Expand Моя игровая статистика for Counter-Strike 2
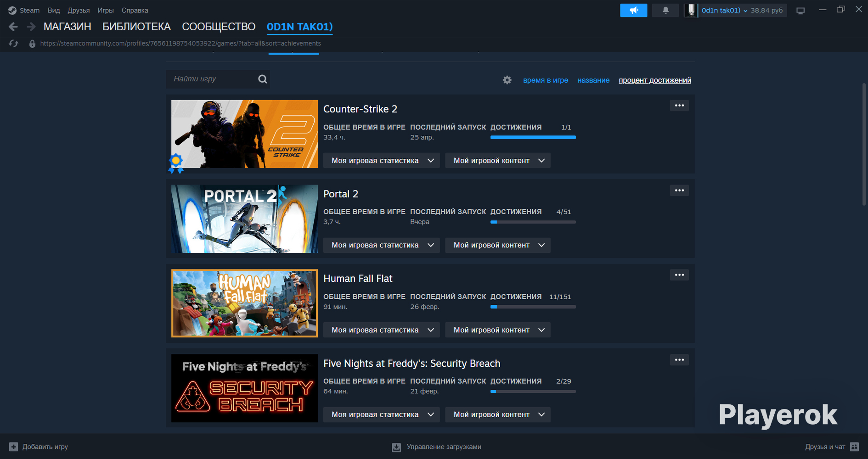 coord(382,161)
